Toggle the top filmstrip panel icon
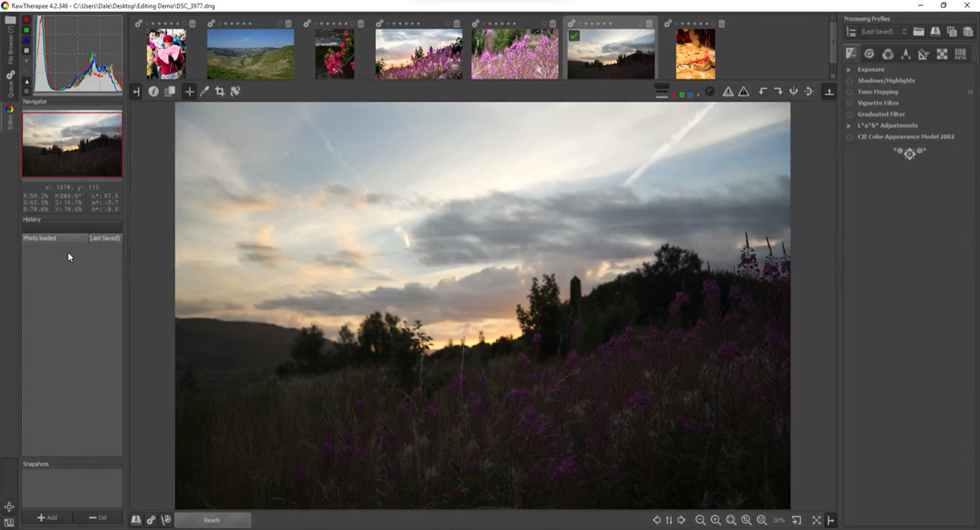This screenshot has height=530, width=980. point(828,92)
